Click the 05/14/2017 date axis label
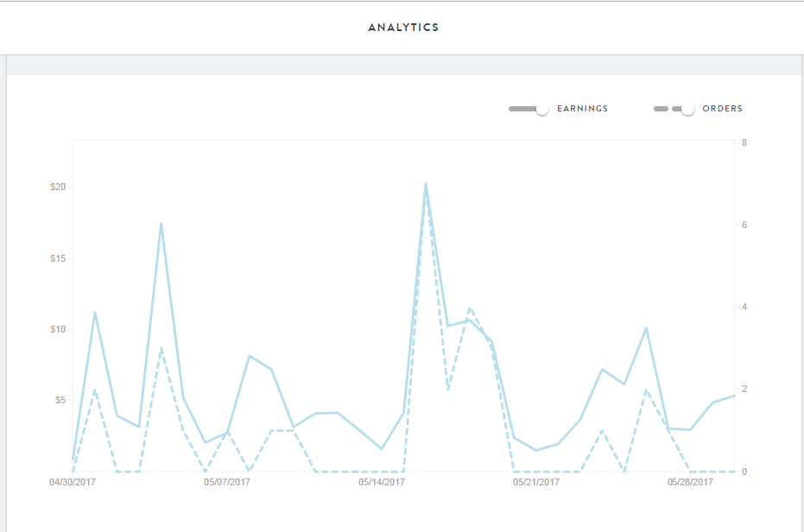 click(382, 482)
